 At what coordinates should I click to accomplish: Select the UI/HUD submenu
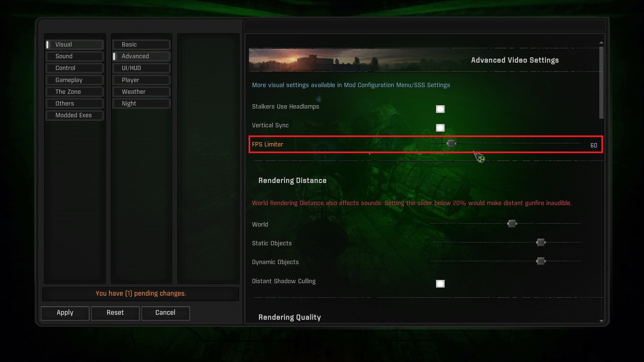(141, 68)
